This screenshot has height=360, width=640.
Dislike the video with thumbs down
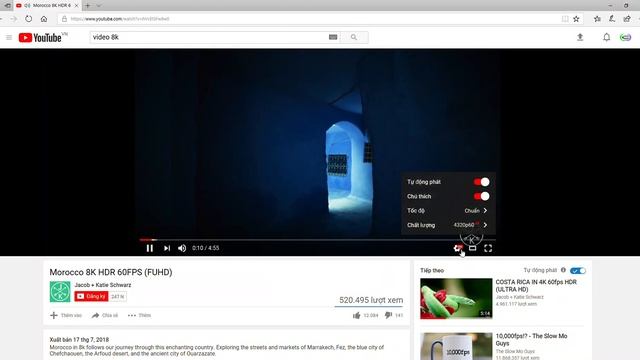coord(388,315)
